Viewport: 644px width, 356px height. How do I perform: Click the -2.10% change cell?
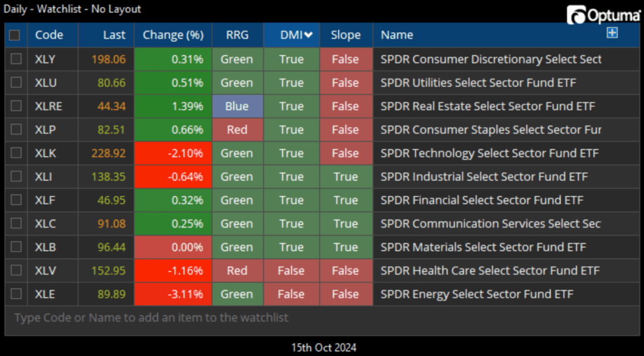coord(173,153)
